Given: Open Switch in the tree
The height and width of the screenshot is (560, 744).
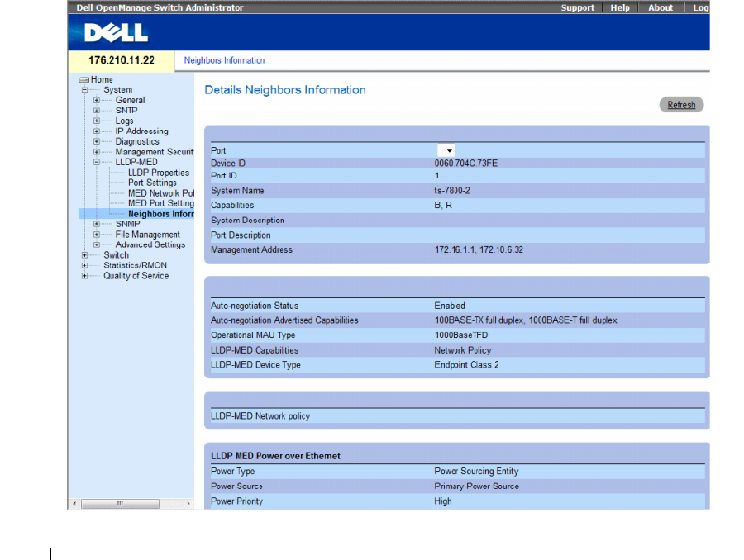Looking at the screenshot, I should pos(117,255).
